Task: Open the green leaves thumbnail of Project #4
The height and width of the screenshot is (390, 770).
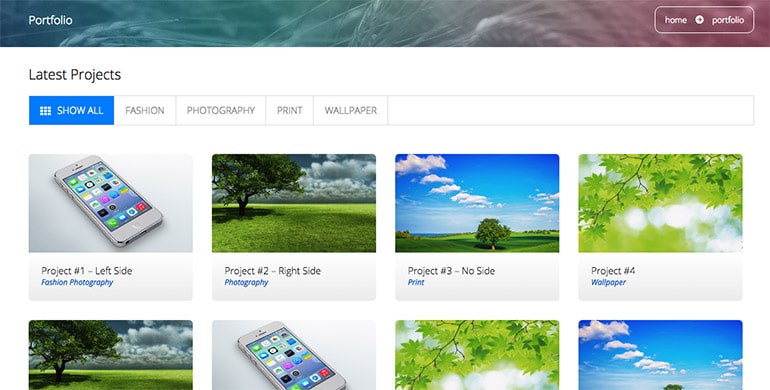Action: (660, 203)
